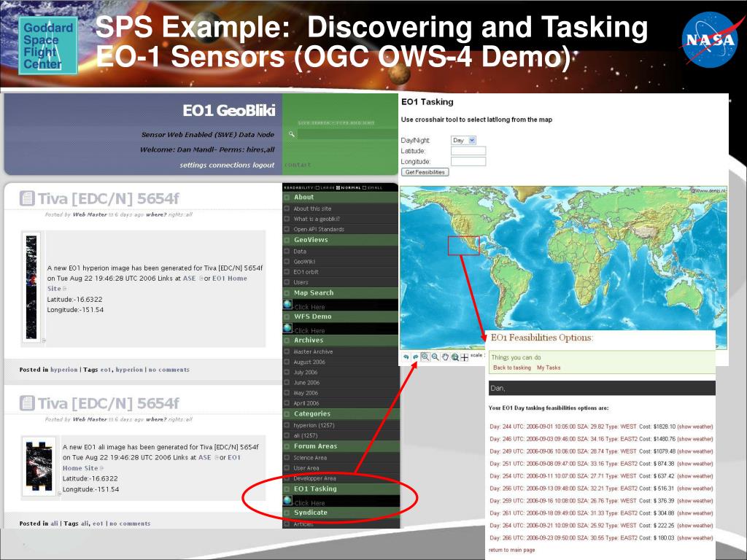This screenshot has height=560, width=747.
Task: Select the zoom out magnifier tool
Action: (x=435, y=357)
